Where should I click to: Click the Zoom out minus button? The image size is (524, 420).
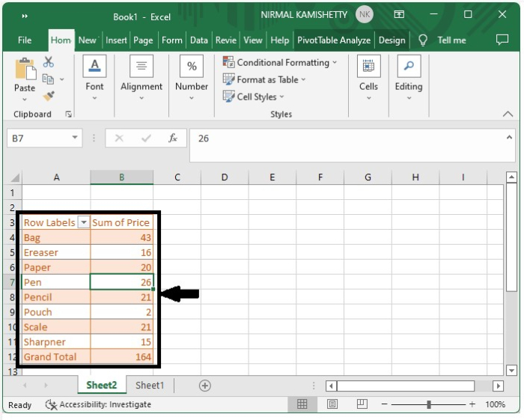[x=384, y=404]
